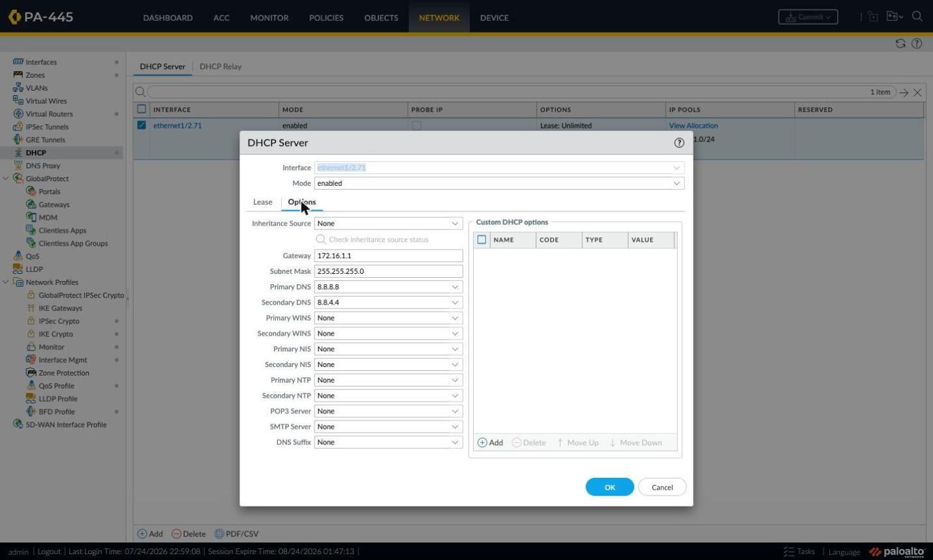Collapse the GlobalProtect tree node
Image resolution: width=933 pixels, height=560 pixels.
pyautogui.click(x=6, y=179)
